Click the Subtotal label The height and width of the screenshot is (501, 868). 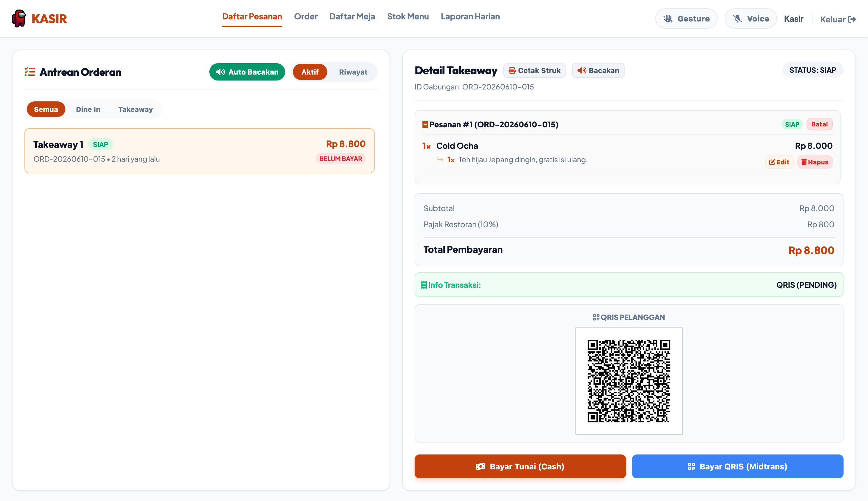[439, 208]
